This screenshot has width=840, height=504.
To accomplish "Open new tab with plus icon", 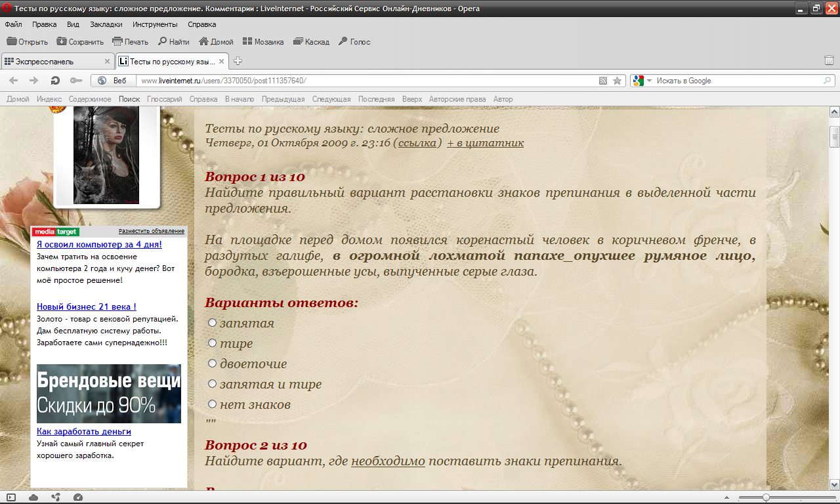I will tap(238, 61).
